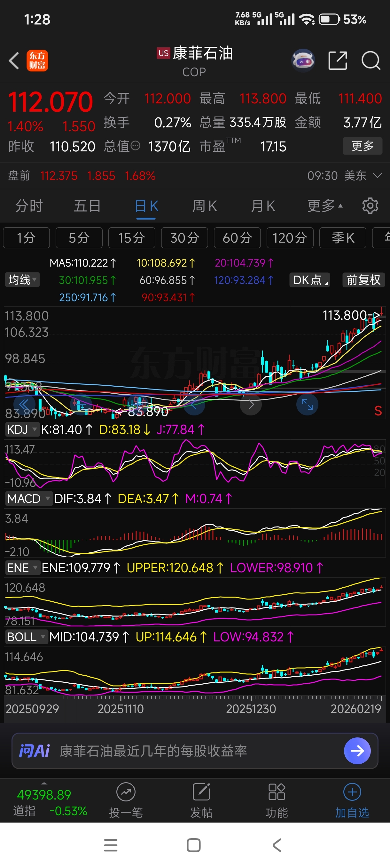Tap Android system back button
This screenshot has height=868, width=390.
(277, 845)
